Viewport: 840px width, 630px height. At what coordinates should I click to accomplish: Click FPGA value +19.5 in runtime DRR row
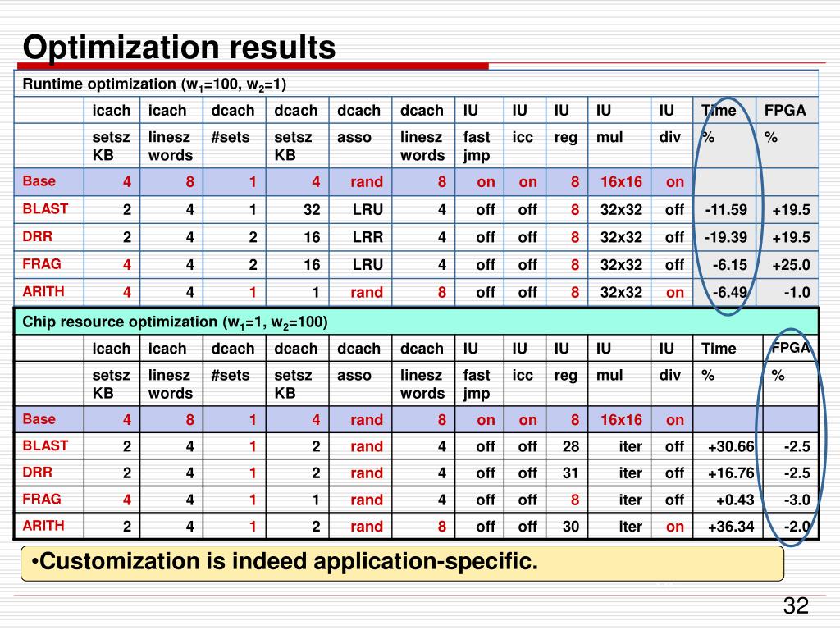pos(791,237)
